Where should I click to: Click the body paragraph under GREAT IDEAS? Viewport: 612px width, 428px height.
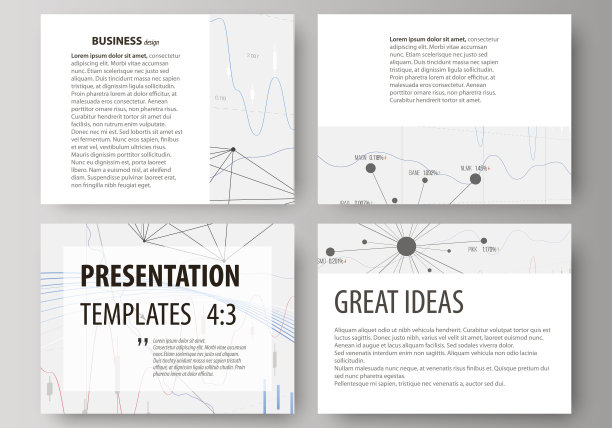(455, 356)
